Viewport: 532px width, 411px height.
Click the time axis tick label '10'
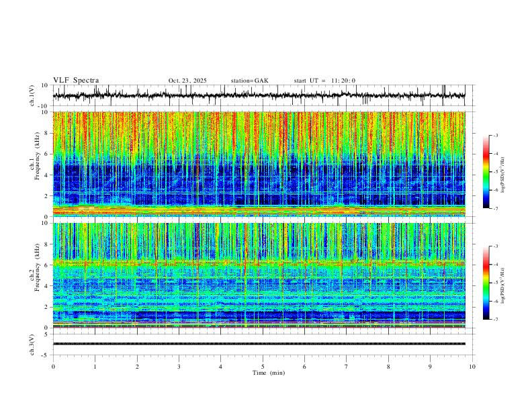[472, 367]
